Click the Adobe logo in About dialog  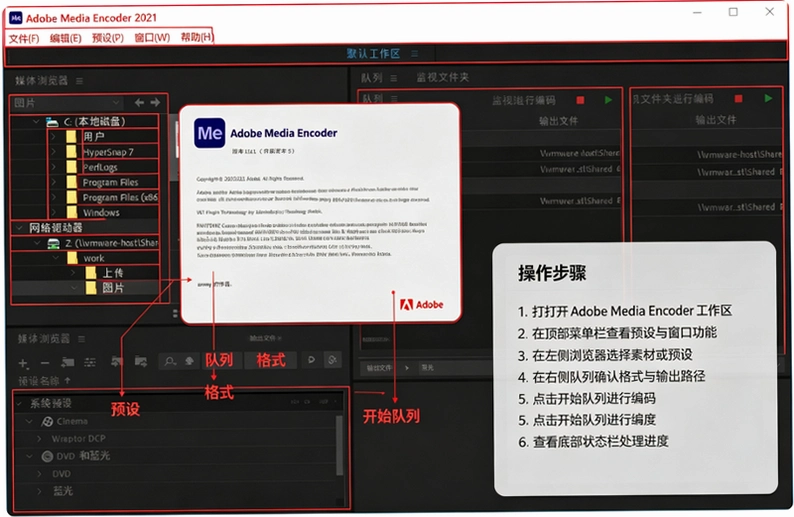[422, 304]
